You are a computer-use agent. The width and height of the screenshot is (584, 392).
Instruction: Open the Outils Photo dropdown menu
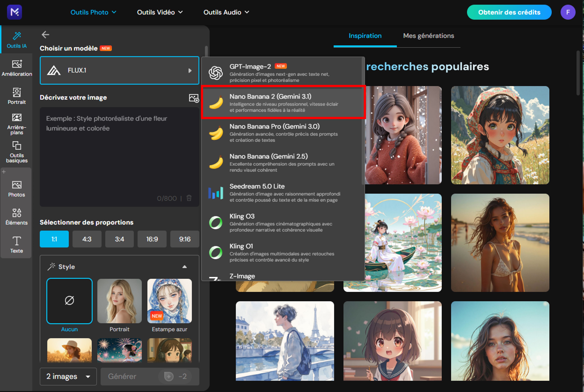pos(93,12)
